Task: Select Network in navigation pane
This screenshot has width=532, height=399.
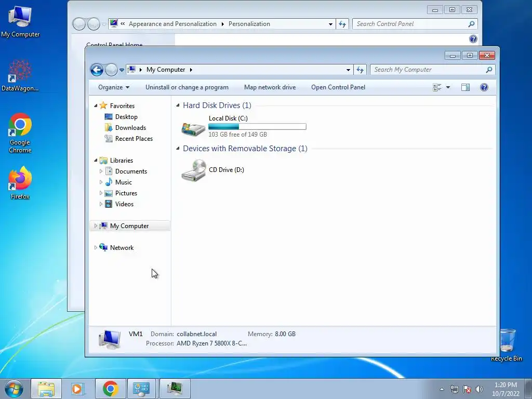Action: [x=122, y=248]
